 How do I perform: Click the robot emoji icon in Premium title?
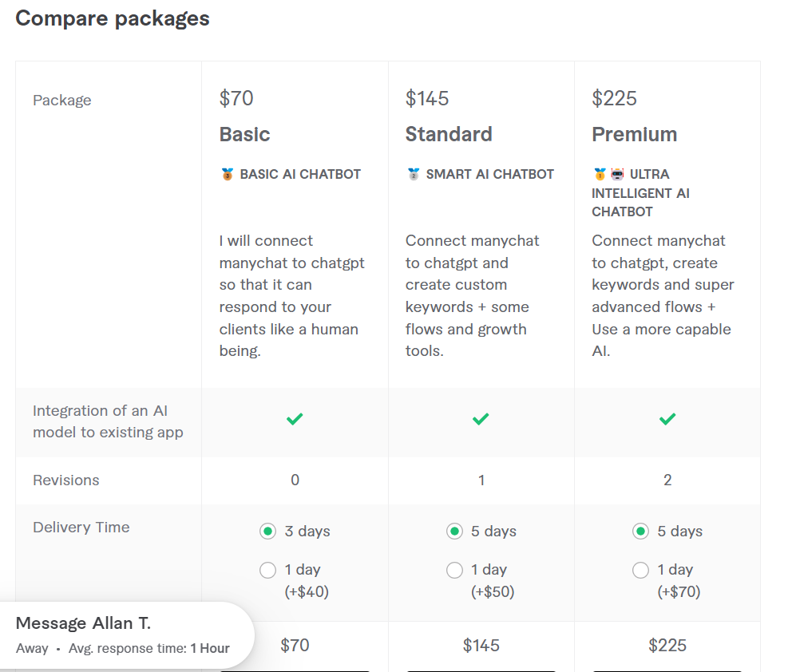pos(617,174)
